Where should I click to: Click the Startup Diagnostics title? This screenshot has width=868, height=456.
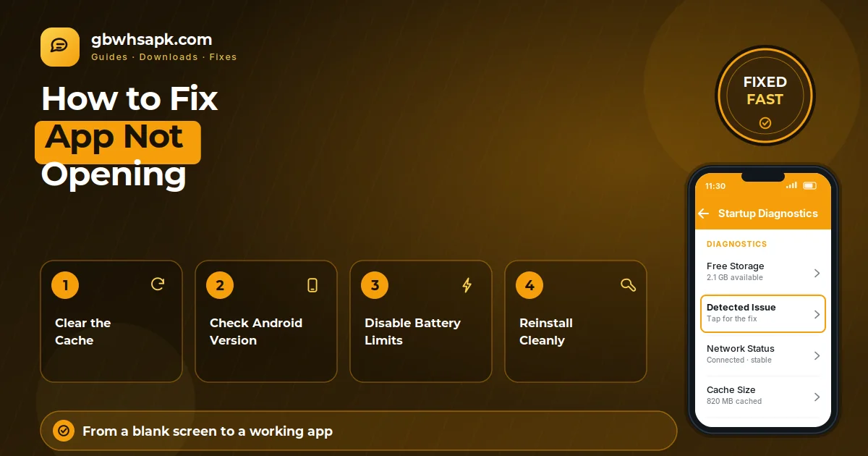point(768,214)
